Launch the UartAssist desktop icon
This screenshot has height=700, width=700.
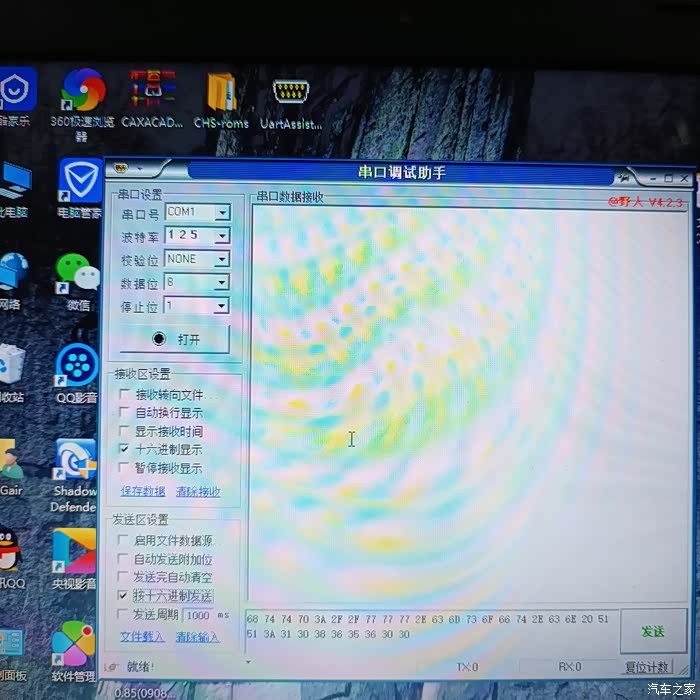(x=291, y=92)
